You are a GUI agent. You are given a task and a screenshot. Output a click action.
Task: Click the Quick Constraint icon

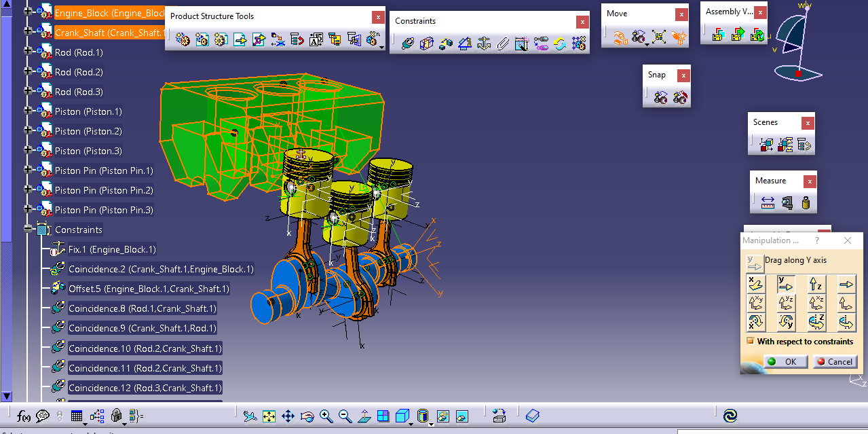[522, 44]
